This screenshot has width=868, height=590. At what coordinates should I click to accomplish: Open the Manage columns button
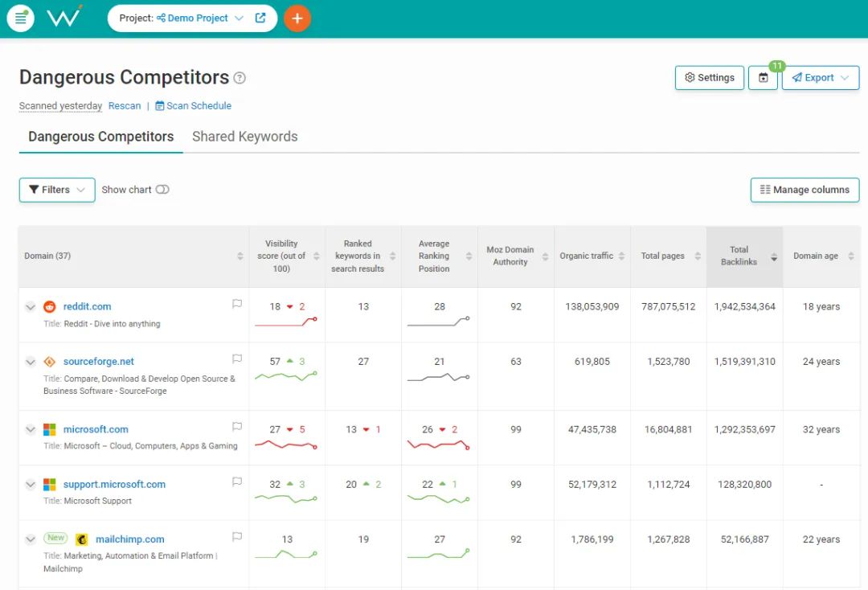(805, 190)
